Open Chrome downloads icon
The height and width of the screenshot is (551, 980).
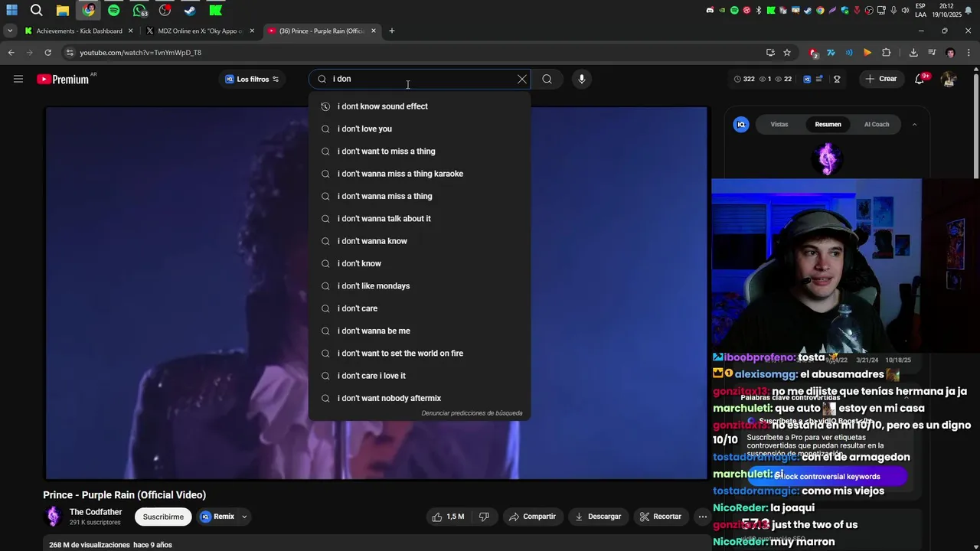click(913, 53)
